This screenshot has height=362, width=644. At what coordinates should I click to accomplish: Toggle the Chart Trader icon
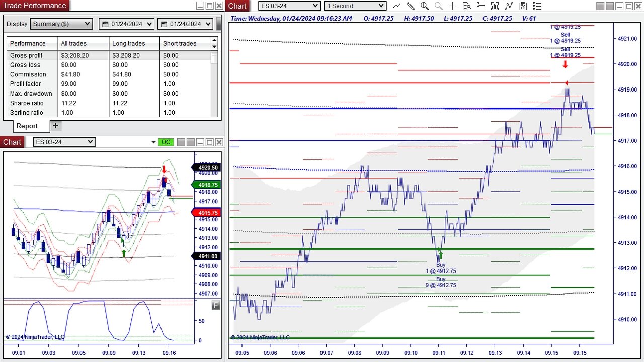pyautogui.click(x=480, y=6)
